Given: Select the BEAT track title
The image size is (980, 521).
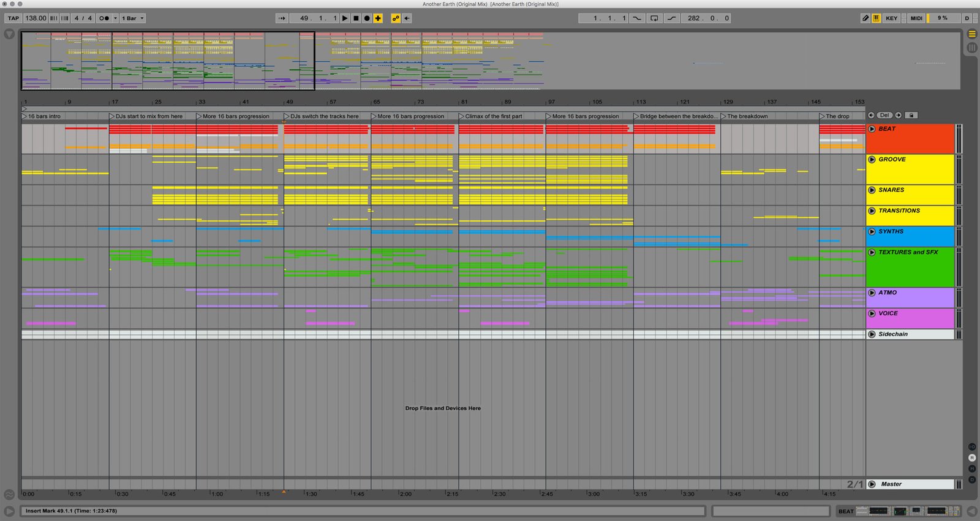Looking at the screenshot, I should [887, 129].
